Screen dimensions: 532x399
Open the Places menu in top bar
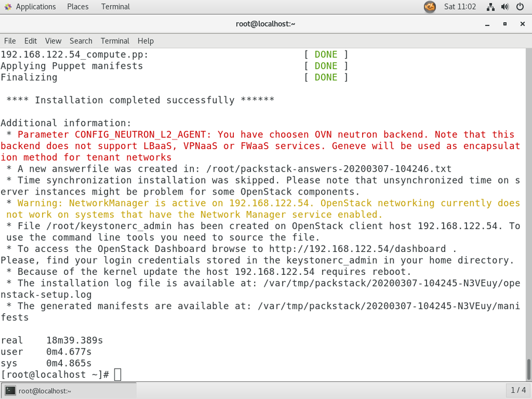78,7
